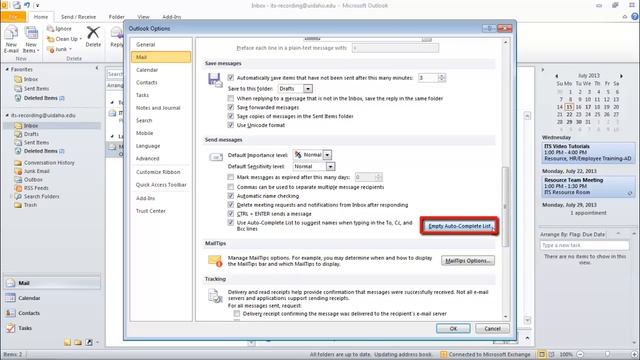The height and width of the screenshot is (360, 640).
Task: Open Sent Items under Favorites
Action: tap(36, 89)
